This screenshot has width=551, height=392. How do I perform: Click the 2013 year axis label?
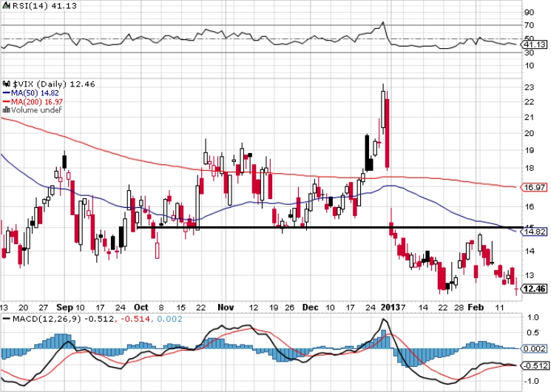coord(390,308)
